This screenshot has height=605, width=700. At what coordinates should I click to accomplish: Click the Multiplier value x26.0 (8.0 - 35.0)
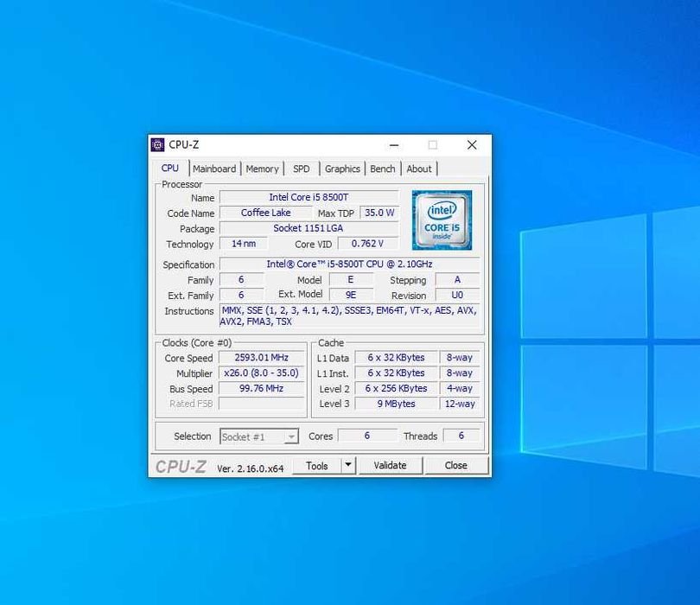[262, 373]
